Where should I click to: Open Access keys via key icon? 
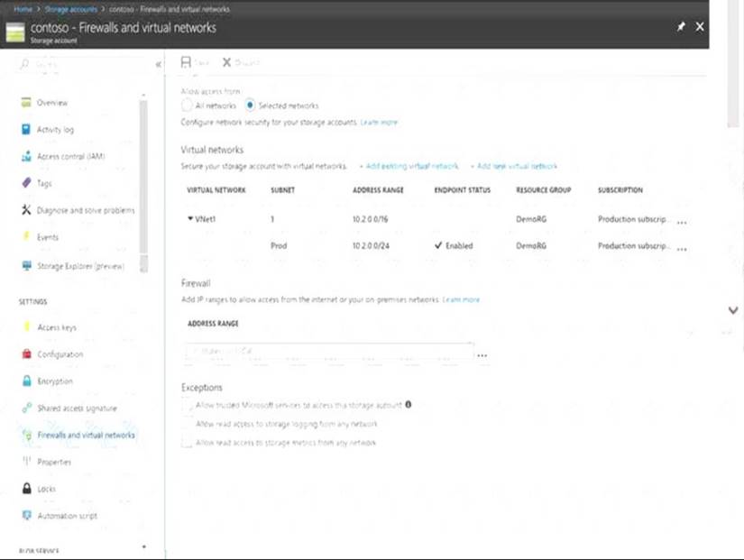(x=26, y=327)
